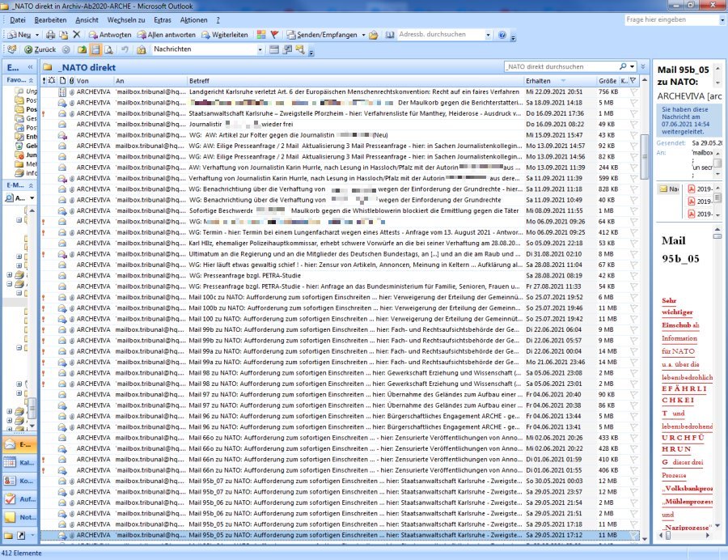The width and height of the screenshot is (728, 560).
Task: Click the Weiterleiten button
Action: click(225, 35)
